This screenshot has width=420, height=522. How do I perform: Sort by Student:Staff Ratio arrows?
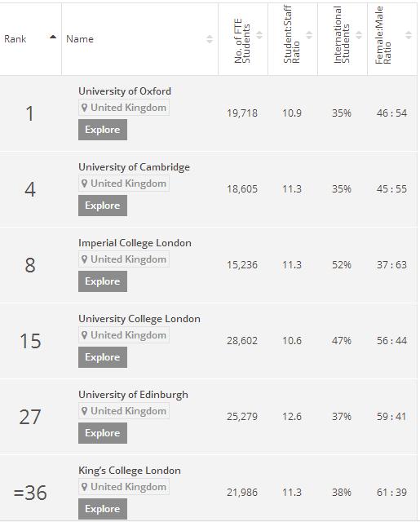coord(309,35)
